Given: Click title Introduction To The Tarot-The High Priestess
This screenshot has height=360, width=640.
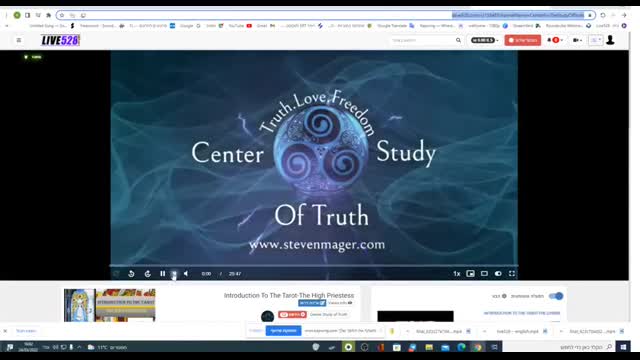Looking at the screenshot, I should 289,295.
